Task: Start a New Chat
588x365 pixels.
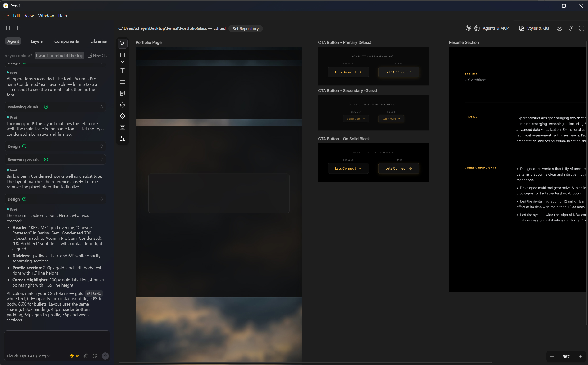Action: tap(99, 55)
